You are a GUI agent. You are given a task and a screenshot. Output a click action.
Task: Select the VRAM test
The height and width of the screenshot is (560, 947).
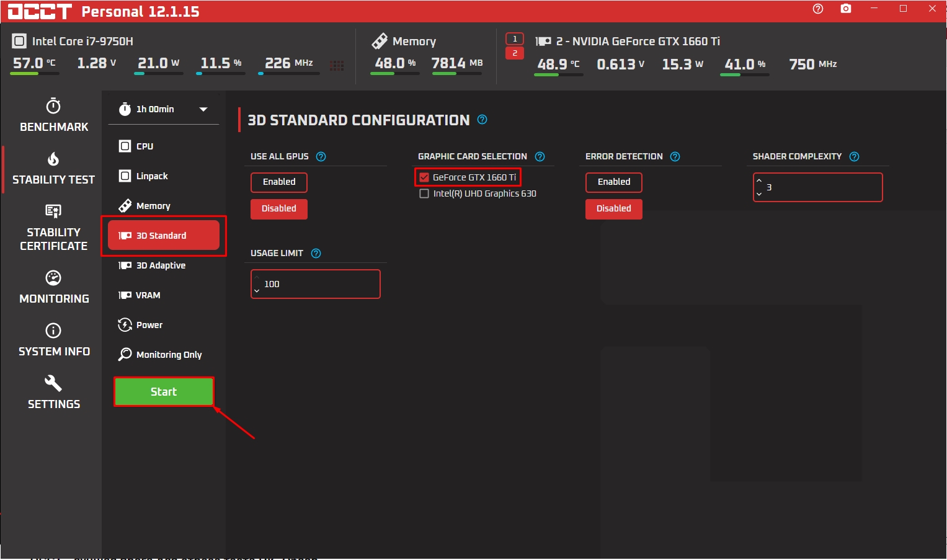[164, 295]
